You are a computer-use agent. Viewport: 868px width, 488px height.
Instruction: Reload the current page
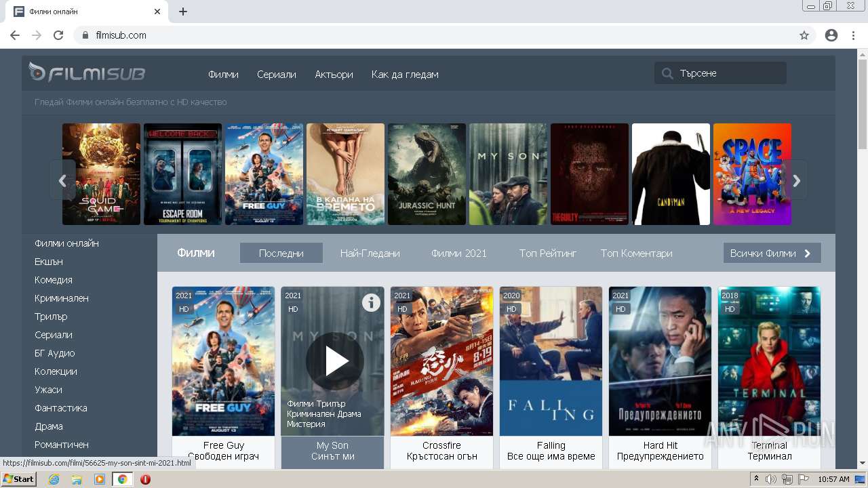[58, 35]
